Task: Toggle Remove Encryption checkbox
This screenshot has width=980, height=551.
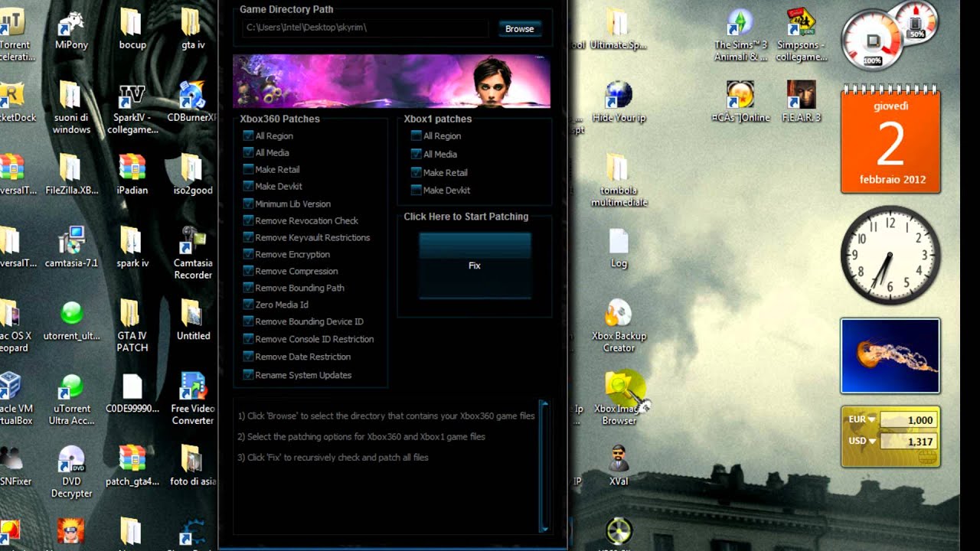Action: tap(248, 254)
